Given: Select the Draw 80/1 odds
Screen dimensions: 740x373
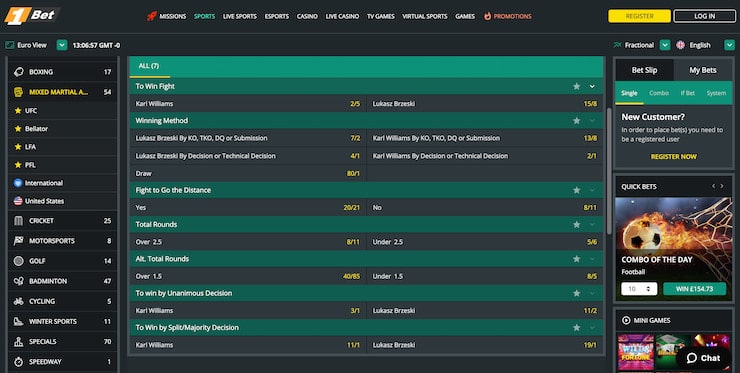Looking at the screenshot, I should click(248, 173).
